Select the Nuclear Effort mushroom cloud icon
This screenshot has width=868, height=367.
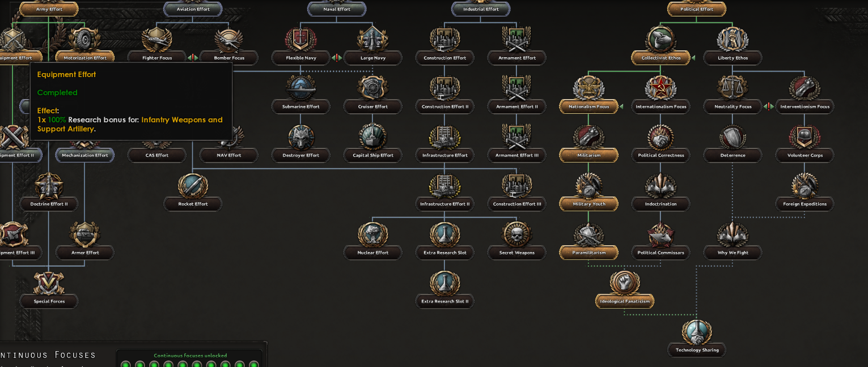click(372, 235)
